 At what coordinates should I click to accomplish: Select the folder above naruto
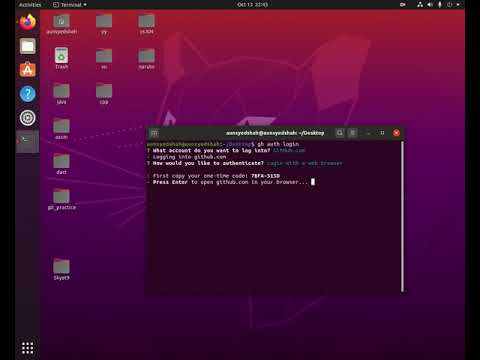(147, 24)
